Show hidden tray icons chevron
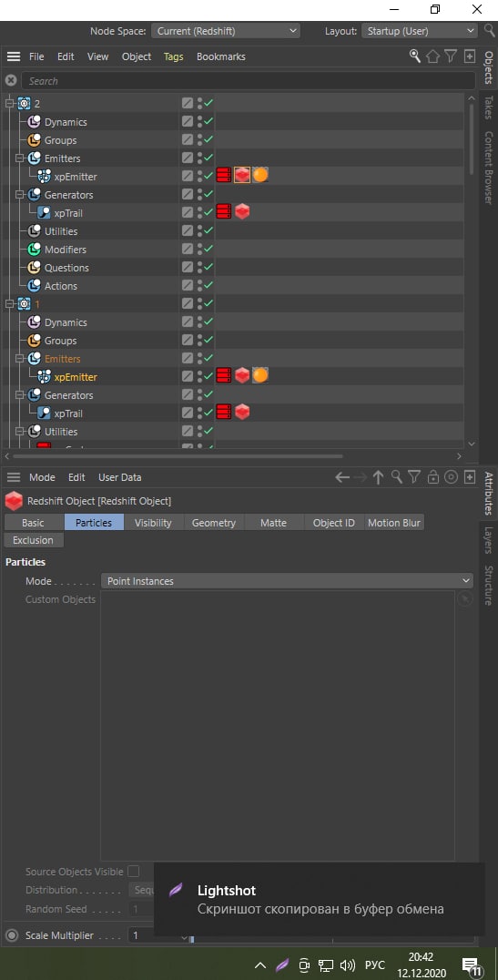Viewport: 498px width, 980px height. tap(260, 965)
